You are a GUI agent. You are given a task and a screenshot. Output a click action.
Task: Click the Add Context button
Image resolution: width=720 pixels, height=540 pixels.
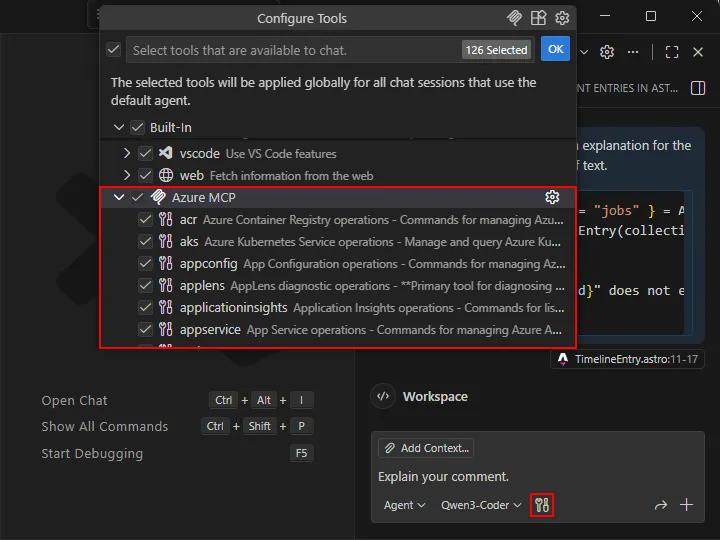(x=426, y=448)
